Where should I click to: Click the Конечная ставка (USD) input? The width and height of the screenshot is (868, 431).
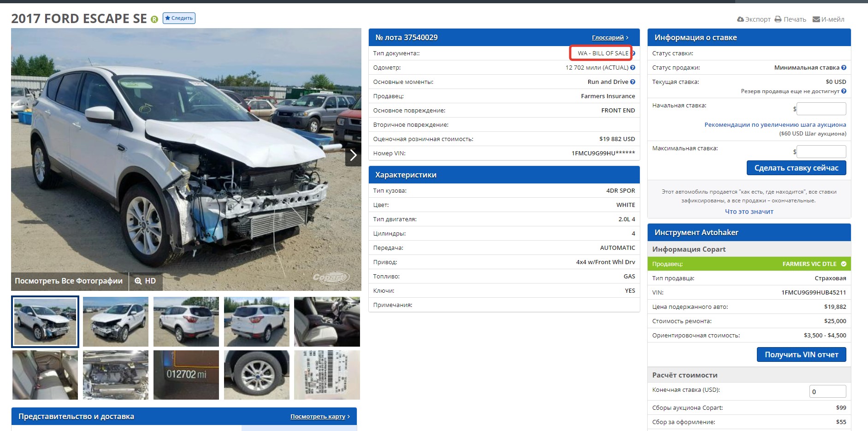[827, 391]
